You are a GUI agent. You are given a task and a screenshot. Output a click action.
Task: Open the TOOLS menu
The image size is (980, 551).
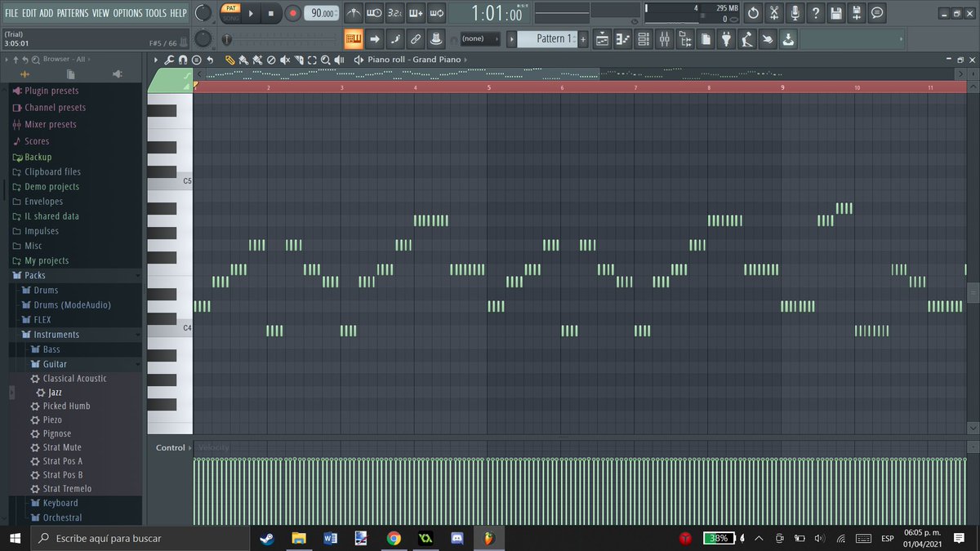click(156, 13)
